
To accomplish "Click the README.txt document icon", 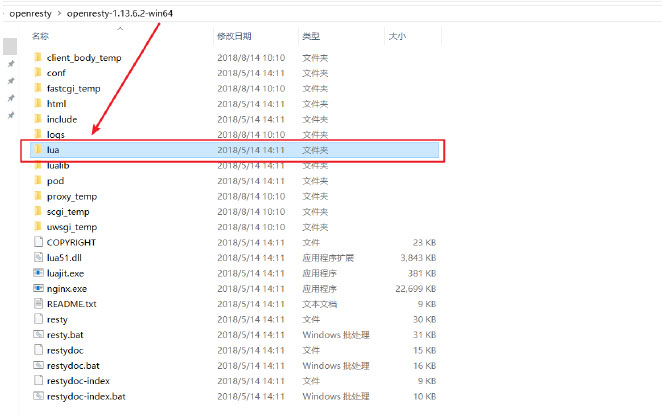I will [x=38, y=304].
